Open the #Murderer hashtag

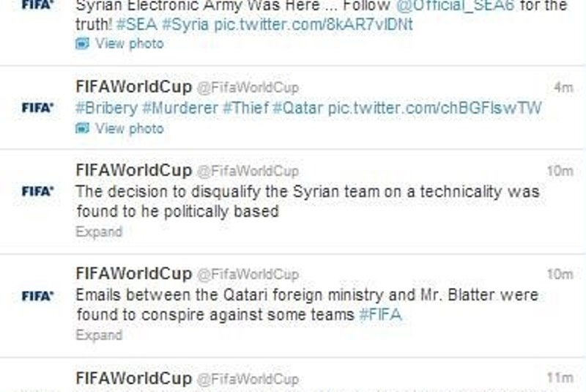pyautogui.click(x=180, y=108)
